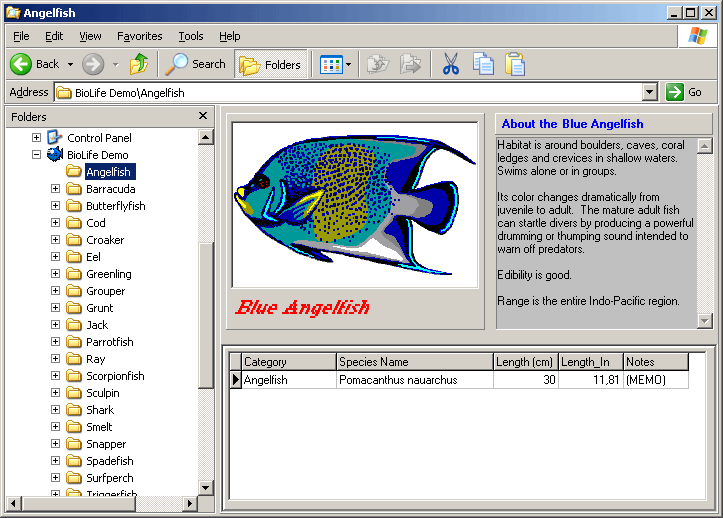
Task: Click the Blue Angelfish picture
Action: click(x=355, y=205)
